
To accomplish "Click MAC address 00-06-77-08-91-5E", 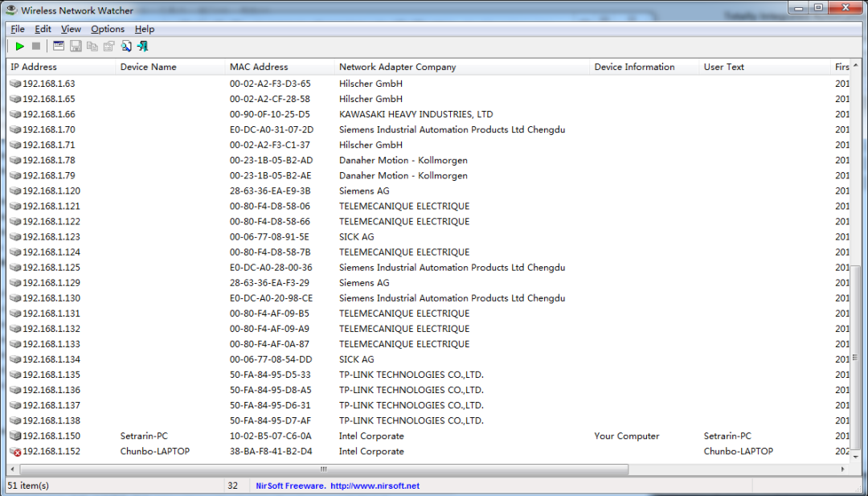I will pos(269,237).
